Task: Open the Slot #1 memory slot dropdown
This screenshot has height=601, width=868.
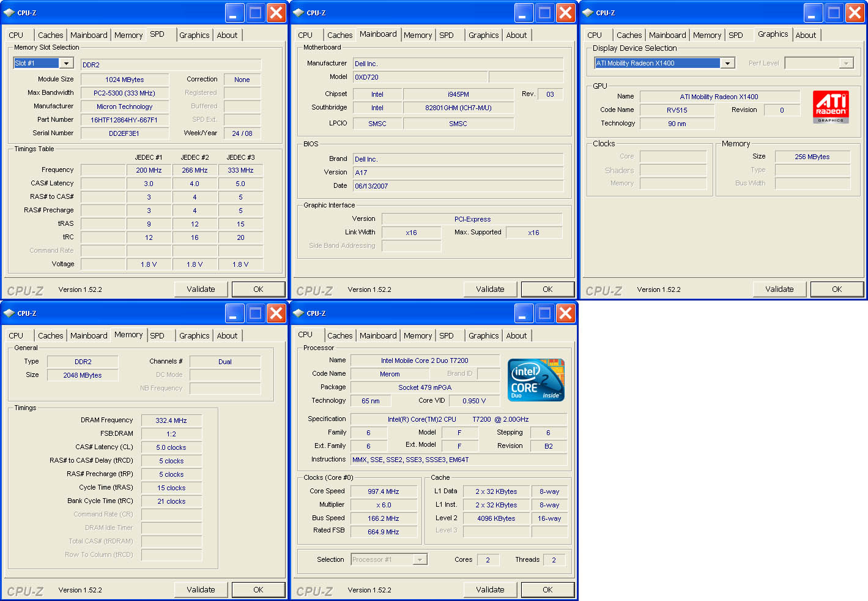Action: (x=66, y=63)
